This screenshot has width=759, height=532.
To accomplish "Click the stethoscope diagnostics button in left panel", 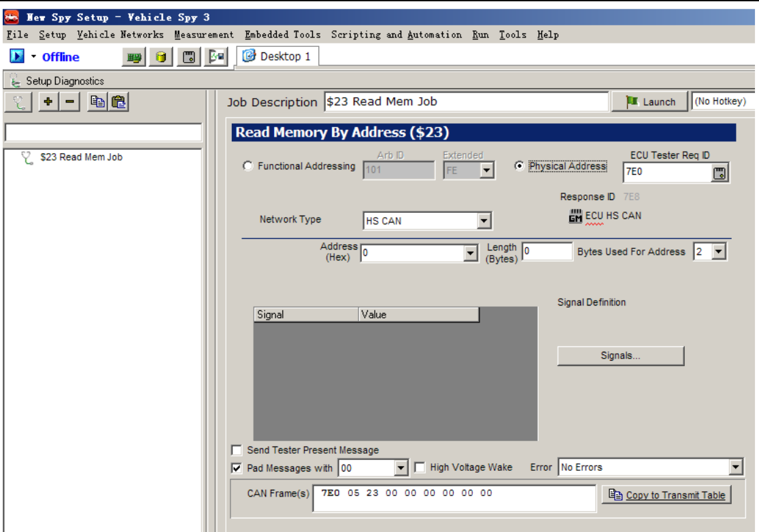I will tap(19, 102).
